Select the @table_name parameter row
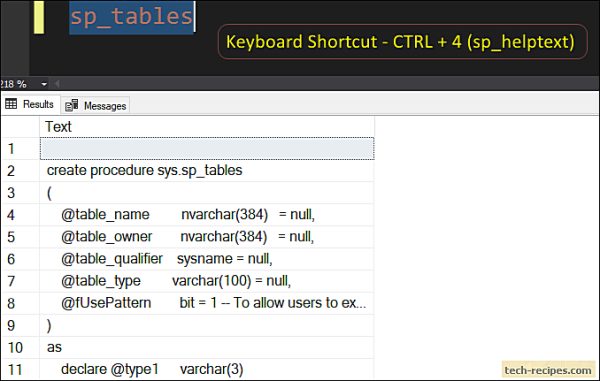The width and height of the screenshot is (600, 381). [x=207, y=215]
